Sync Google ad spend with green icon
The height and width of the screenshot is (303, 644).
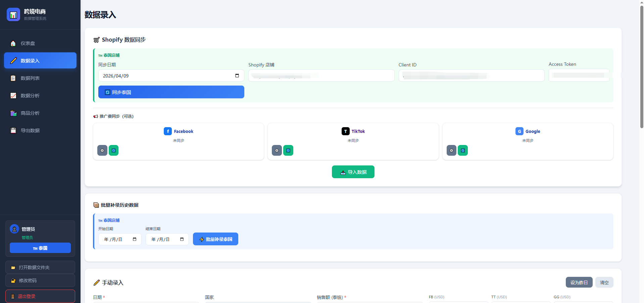463,150
